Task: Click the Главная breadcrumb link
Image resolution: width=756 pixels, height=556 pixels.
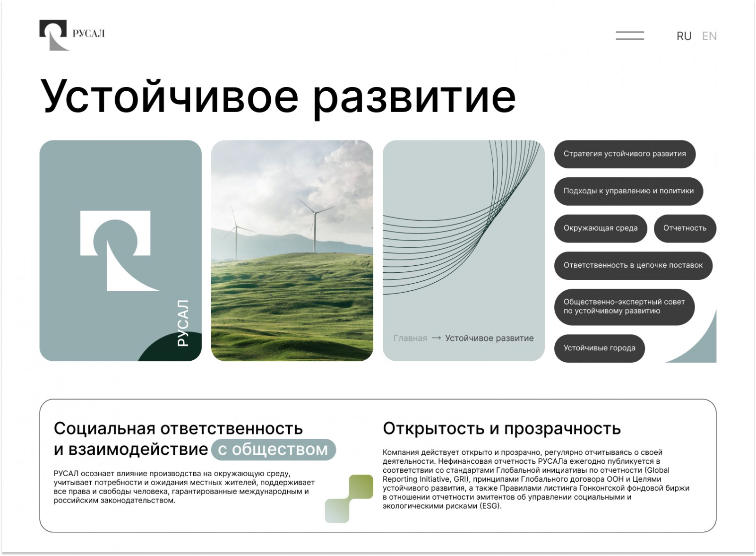Action: coord(410,338)
